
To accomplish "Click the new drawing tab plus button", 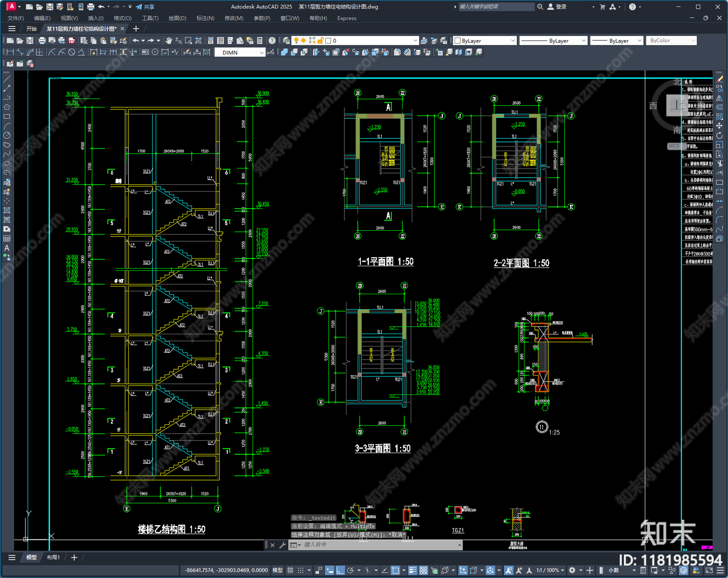I will 136,29.
